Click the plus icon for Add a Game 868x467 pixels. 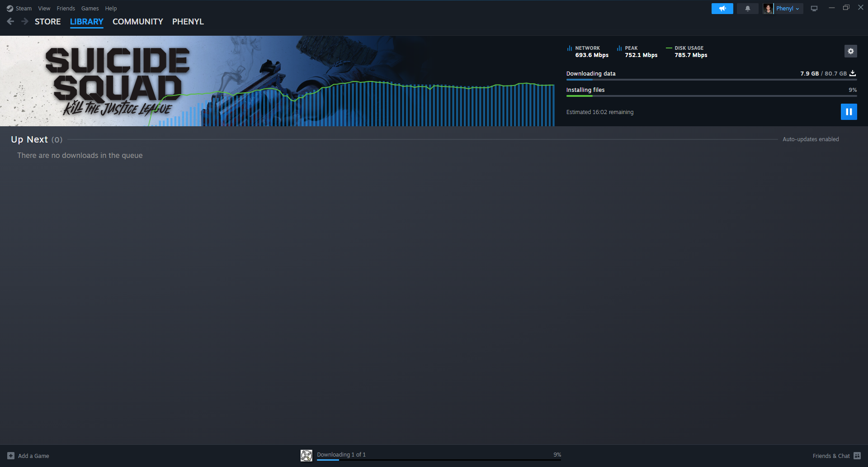(11, 456)
